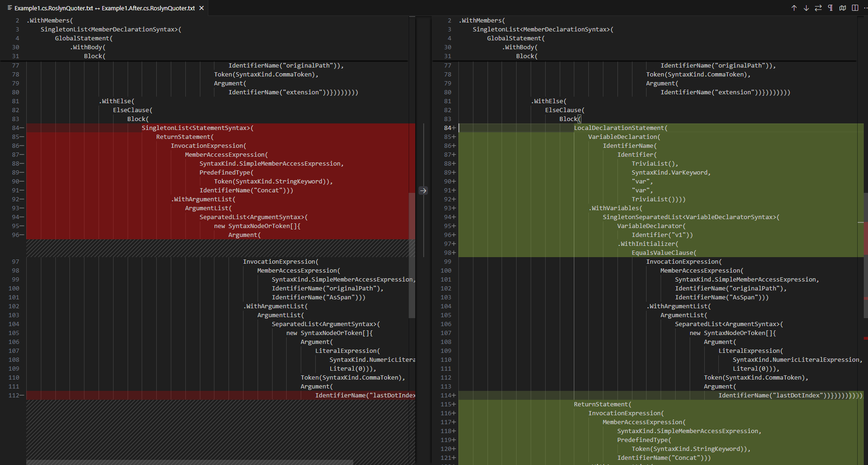The height and width of the screenshot is (465, 868).
Task: Click right line Token(SyntaxKind.StringKeyword)), at 120
Action: coord(691,449)
